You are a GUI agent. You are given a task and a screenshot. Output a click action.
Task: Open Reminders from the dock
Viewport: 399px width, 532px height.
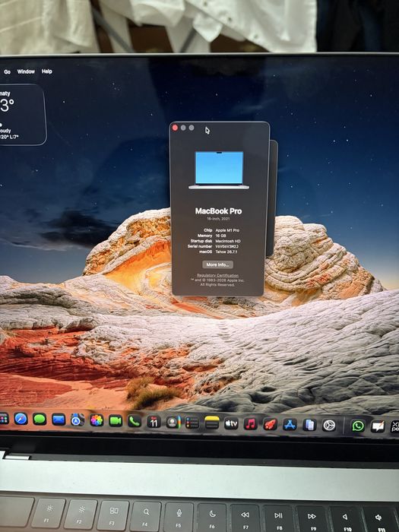tap(192, 423)
